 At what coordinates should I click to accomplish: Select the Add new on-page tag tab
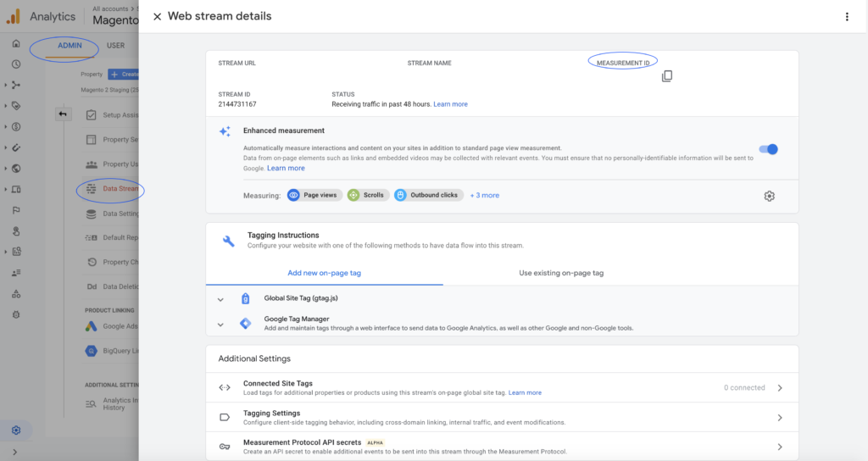tap(324, 273)
